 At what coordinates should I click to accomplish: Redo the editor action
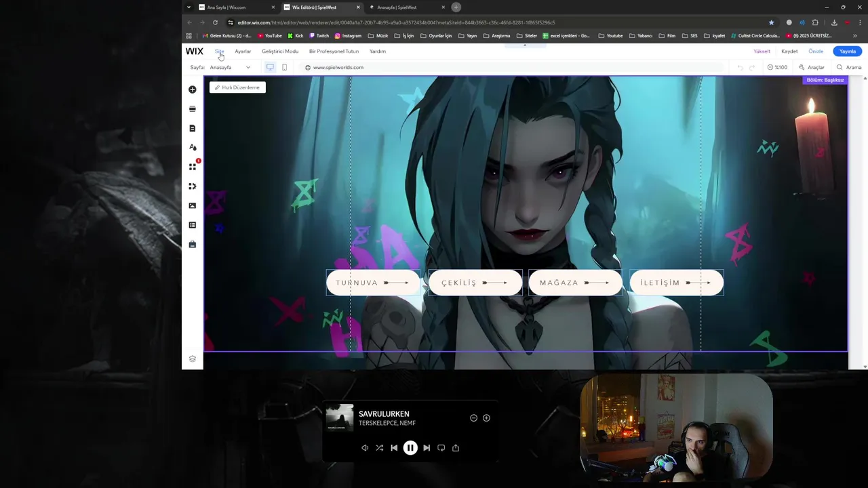[752, 67]
